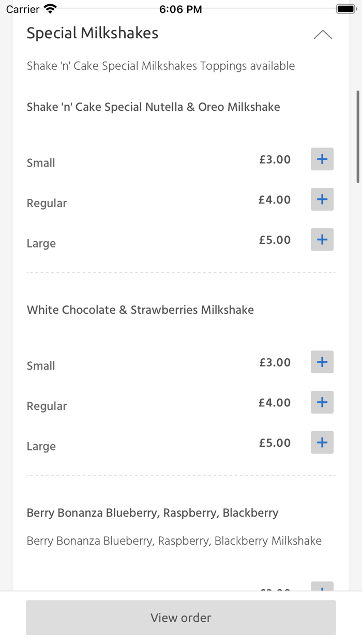The width and height of the screenshot is (362, 644).
Task: Open the Berry Bonanza Blueberry item
Action: tap(152, 513)
